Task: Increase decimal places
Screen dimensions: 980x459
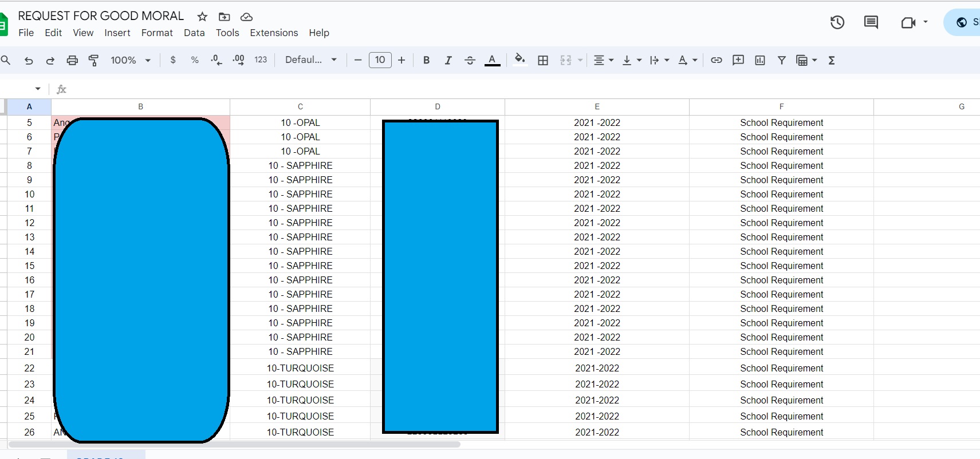Action: [x=238, y=60]
